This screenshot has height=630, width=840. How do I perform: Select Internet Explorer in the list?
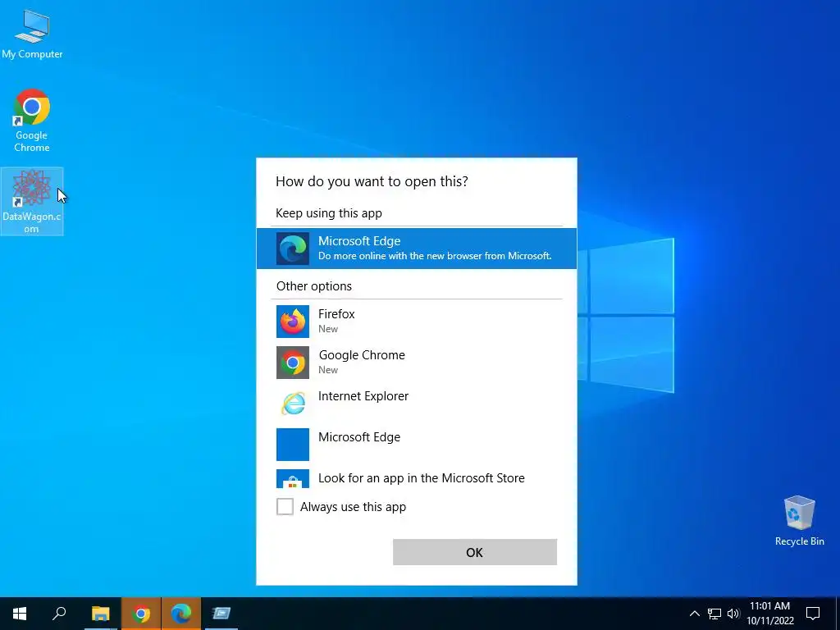[416, 404]
